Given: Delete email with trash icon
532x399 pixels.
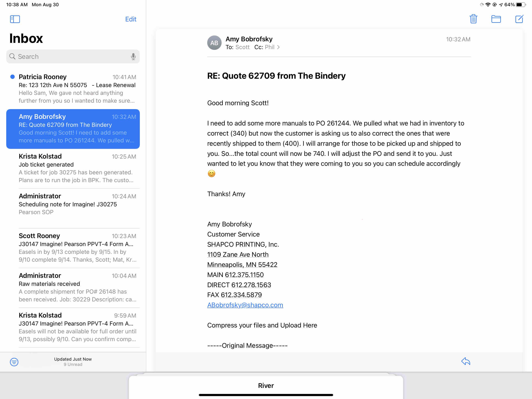Looking at the screenshot, I should [473, 19].
